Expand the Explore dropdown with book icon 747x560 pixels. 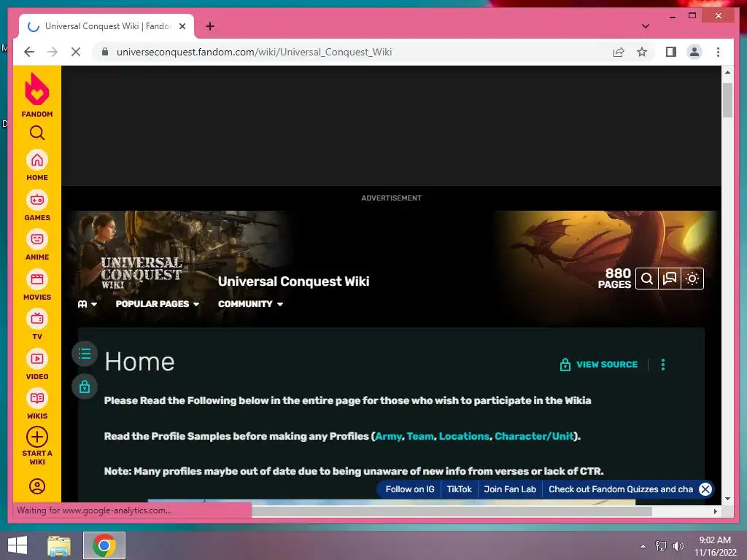tap(88, 304)
